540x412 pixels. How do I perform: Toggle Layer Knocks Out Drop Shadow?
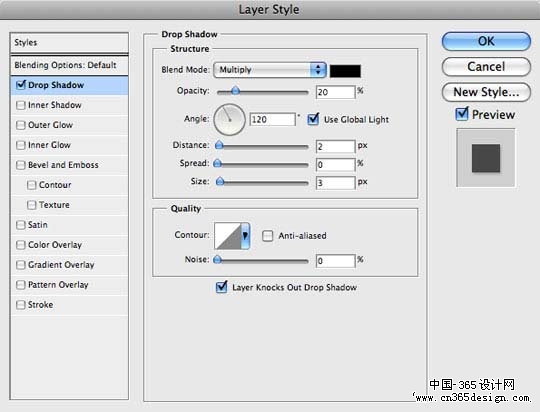221,287
